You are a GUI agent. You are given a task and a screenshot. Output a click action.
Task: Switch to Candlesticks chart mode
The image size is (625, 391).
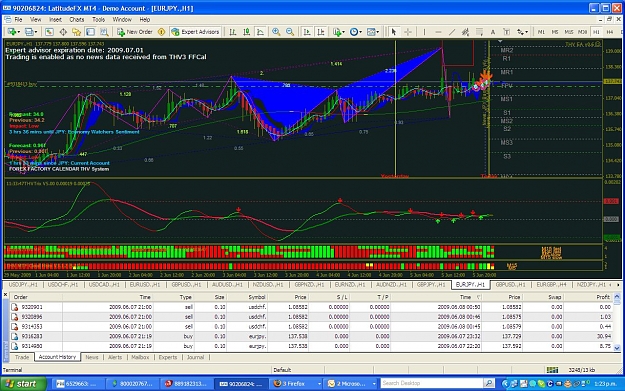247,32
